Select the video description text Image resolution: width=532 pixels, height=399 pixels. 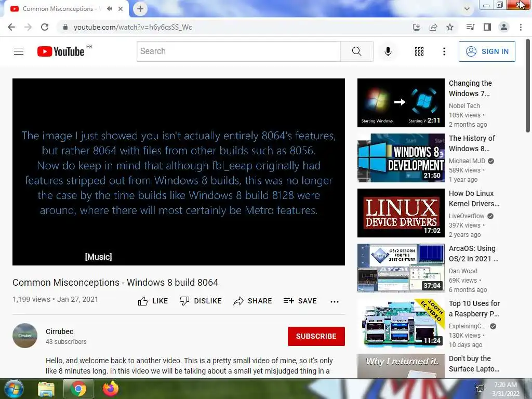coord(189,366)
